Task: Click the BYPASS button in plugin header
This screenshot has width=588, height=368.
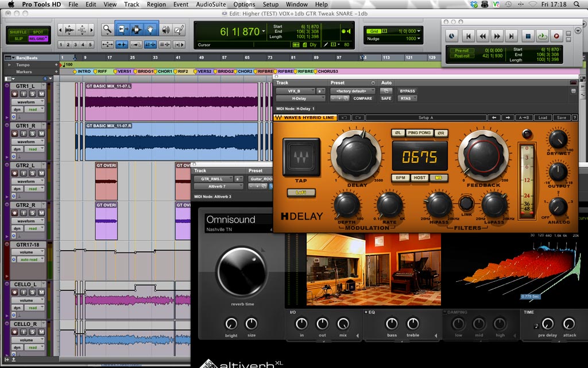Action: tap(407, 91)
